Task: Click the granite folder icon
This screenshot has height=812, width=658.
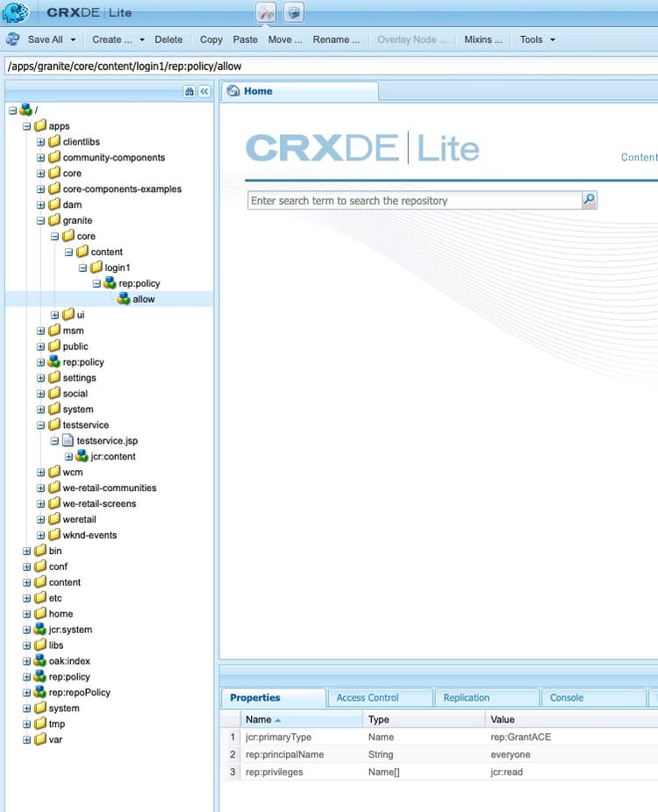Action: pyautogui.click(x=54, y=220)
